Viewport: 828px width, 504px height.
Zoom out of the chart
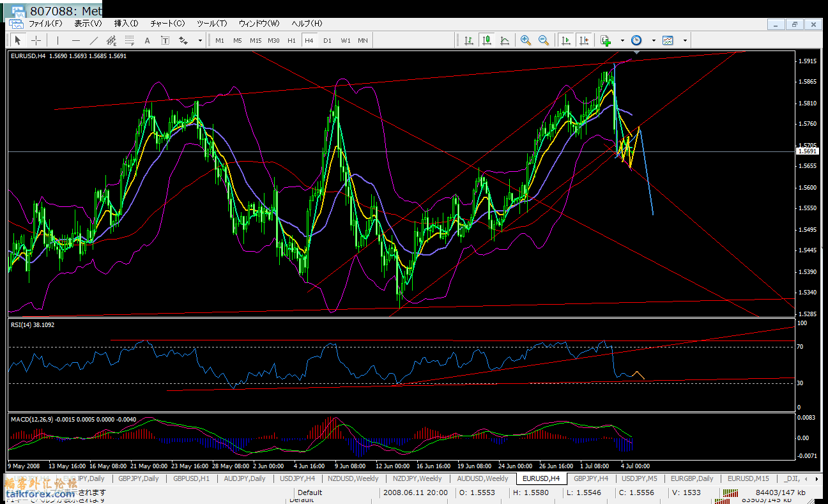(x=544, y=40)
